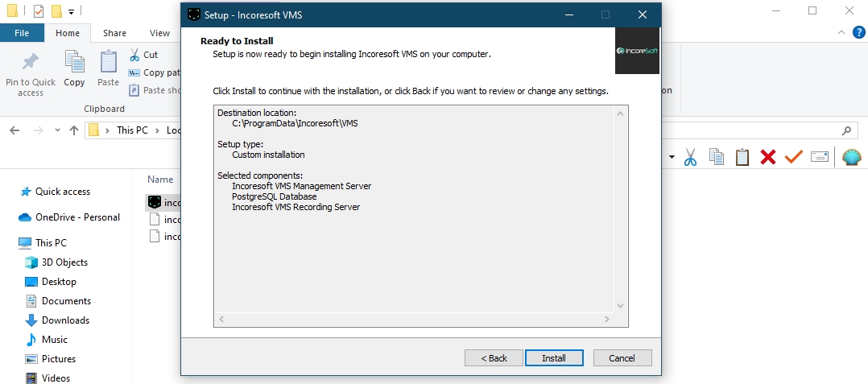Navigate forward in File Explorer

(38, 130)
